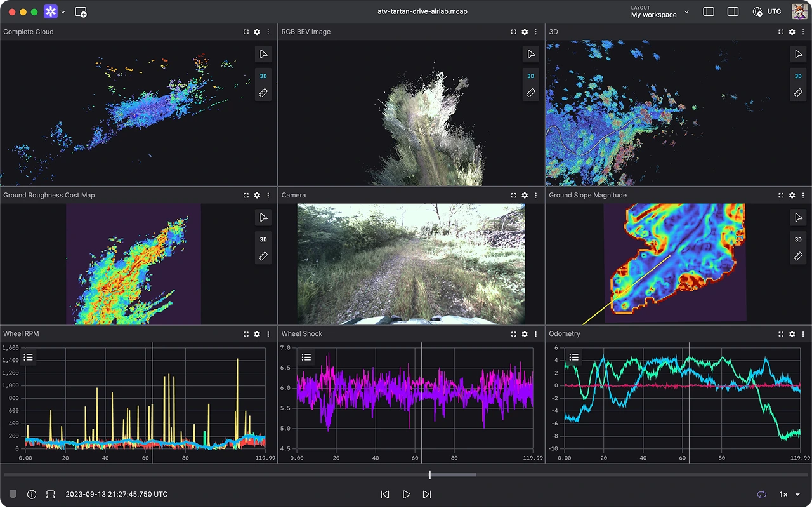Open the data source info icon in bottom bar

click(x=31, y=494)
